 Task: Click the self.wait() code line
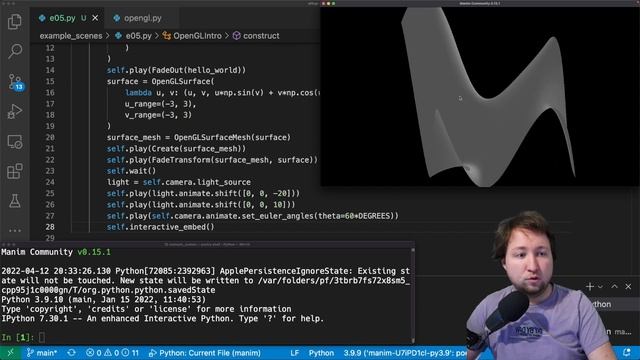click(131, 171)
